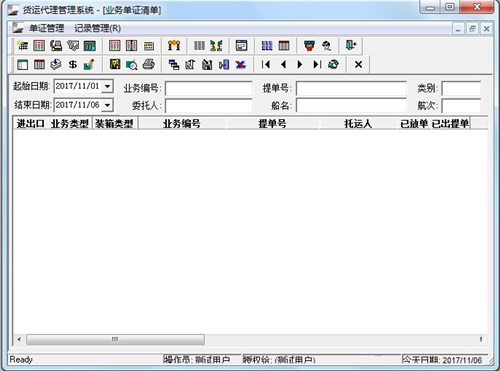Jump to last record arrow

(317, 64)
